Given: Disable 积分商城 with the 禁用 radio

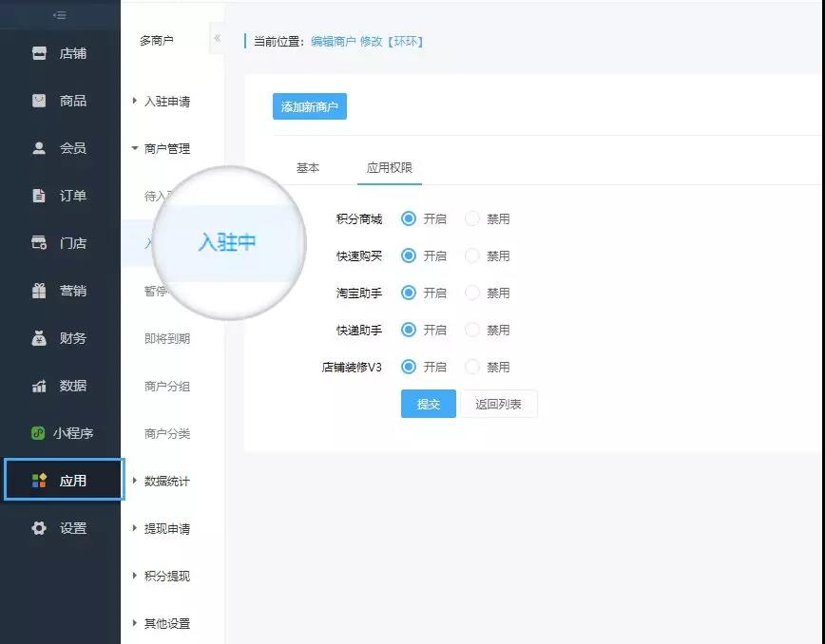Looking at the screenshot, I should (472, 218).
